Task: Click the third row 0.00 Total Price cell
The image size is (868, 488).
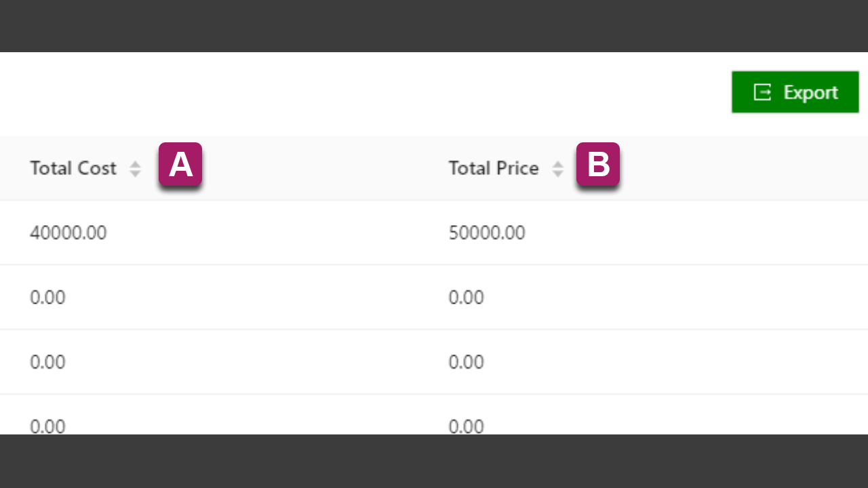Action: [x=644, y=361]
